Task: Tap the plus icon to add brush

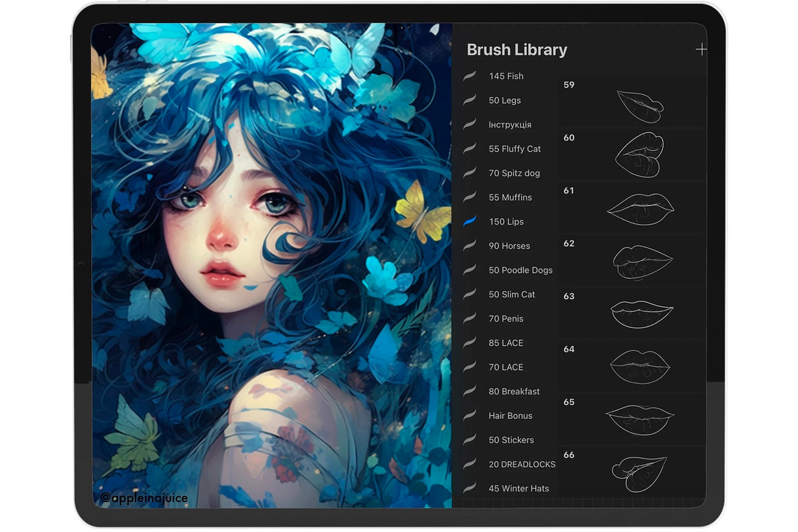Action: click(x=700, y=50)
